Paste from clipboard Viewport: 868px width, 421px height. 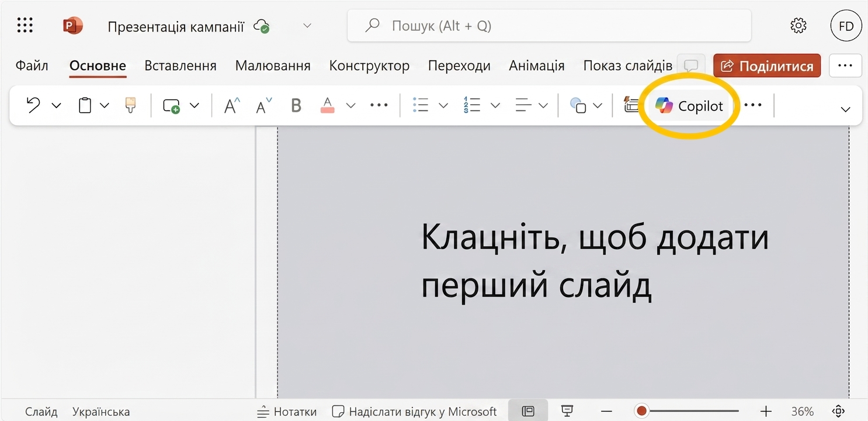coord(85,105)
